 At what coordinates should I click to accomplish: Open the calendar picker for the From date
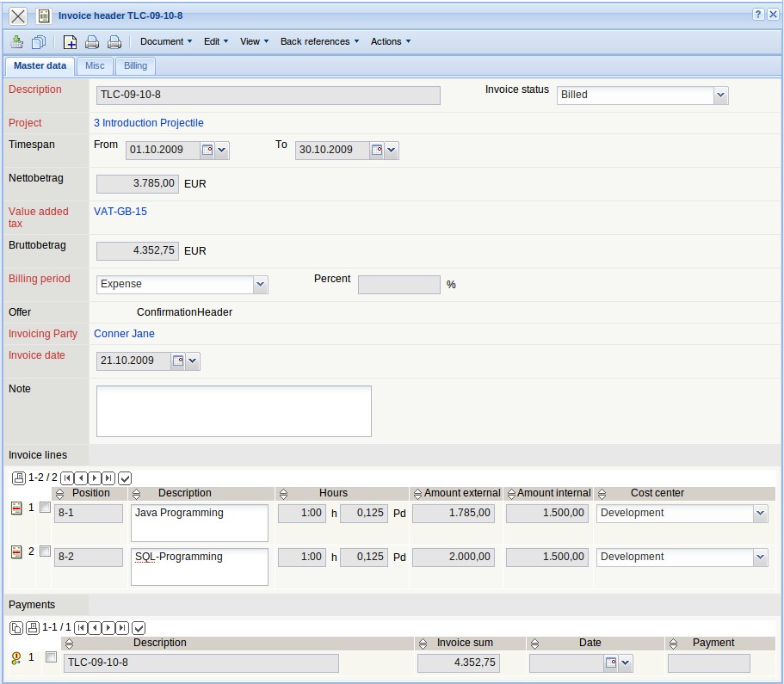[x=207, y=151]
